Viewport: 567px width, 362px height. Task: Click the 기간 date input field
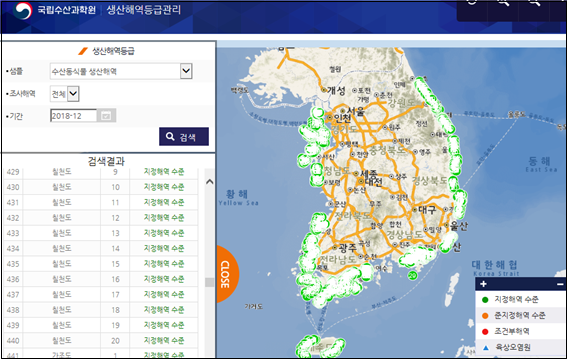[x=73, y=116]
